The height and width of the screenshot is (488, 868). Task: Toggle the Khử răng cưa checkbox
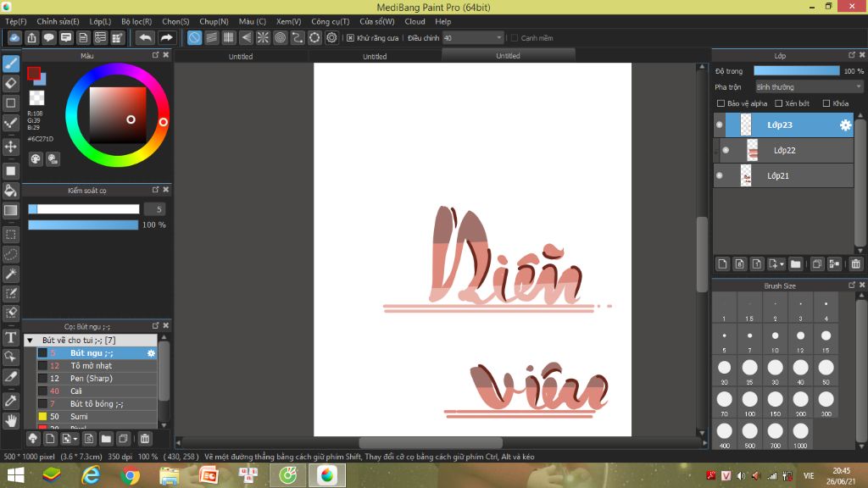coord(350,37)
